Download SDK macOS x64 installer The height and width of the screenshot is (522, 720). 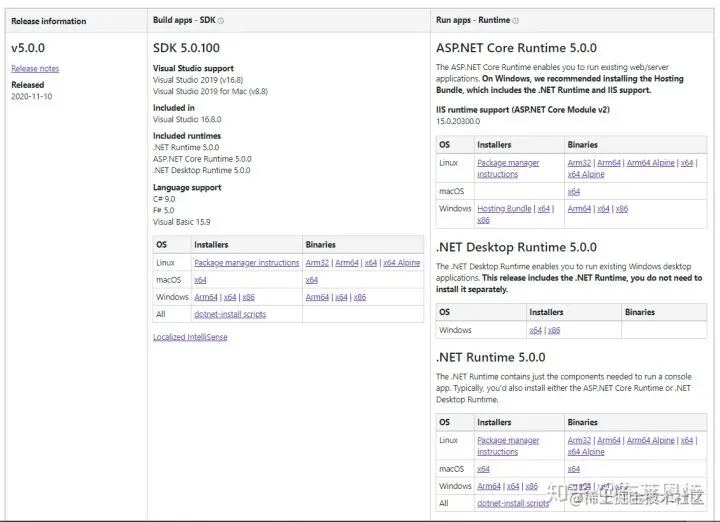tap(200, 280)
